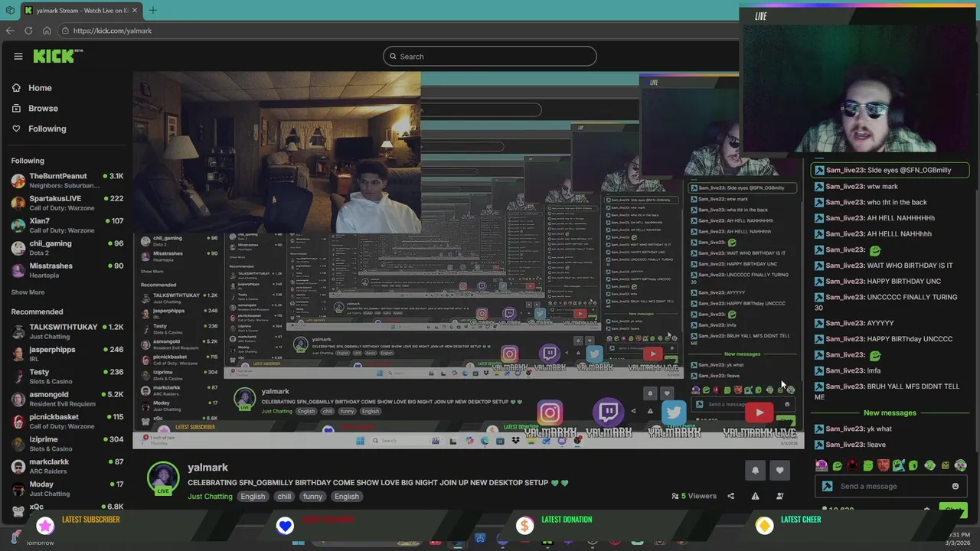Click the Instagram logo in stream overlay
Screen dimensions: 980x551
[549, 413]
